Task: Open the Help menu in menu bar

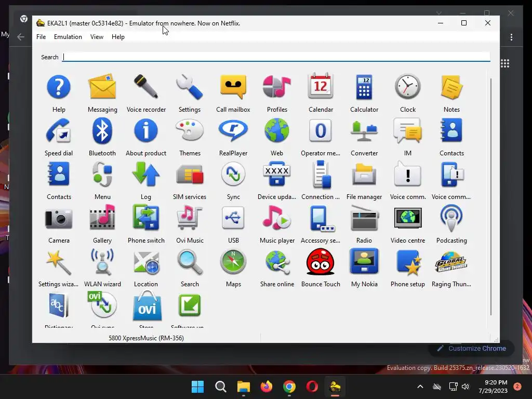Action: pyautogui.click(x=118, y=37)
